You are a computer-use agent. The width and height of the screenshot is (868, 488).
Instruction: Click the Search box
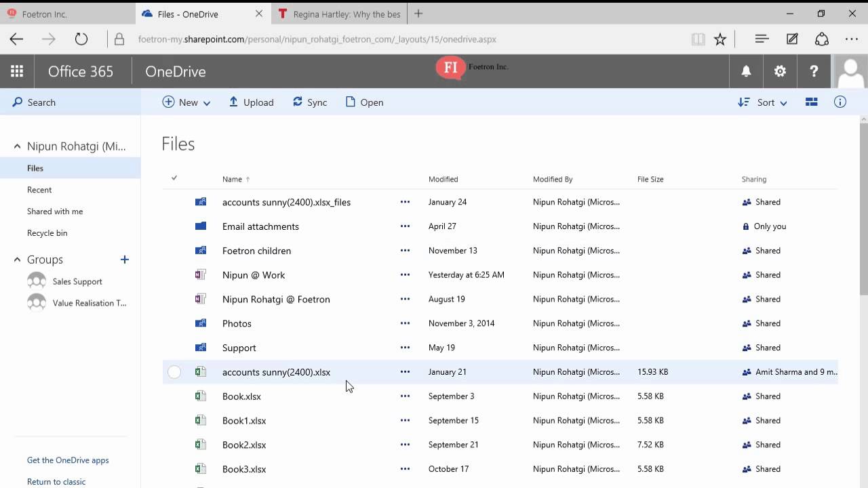[70, 102]
